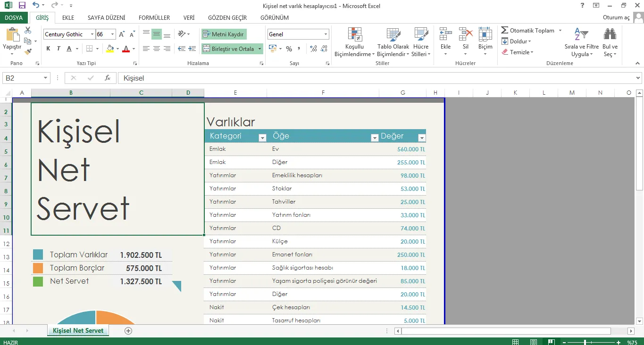Expand the Kategori column filter dropdown
This screenshot has height=345, width=644.
[x=262, y=138]
